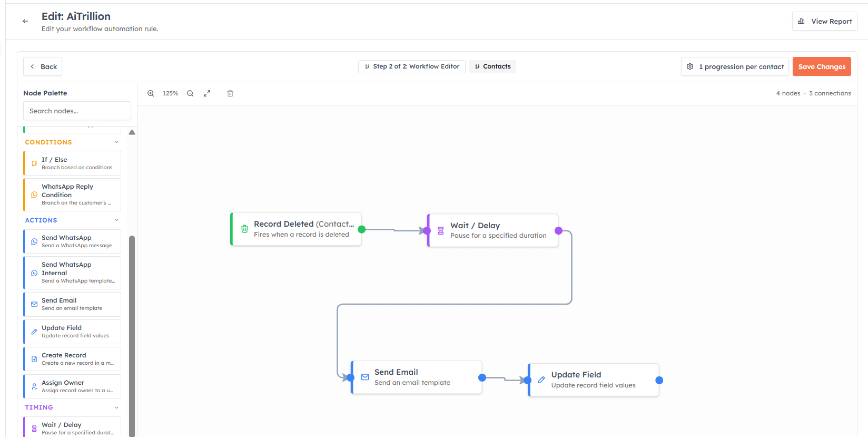Viewport: 868px width, 437px height.
Task: Click the fit-to-screen expand arrows icon
Action: (207, 93)
